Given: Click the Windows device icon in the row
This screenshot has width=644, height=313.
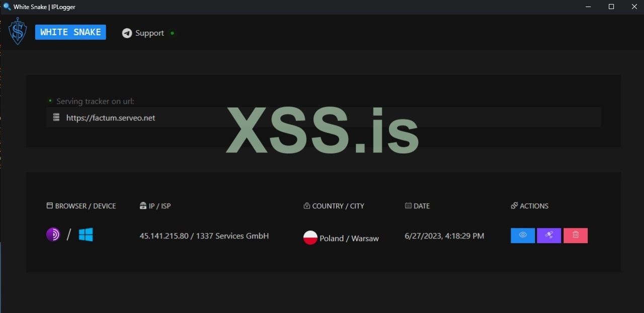Looking at the screenshot, I should (86, 234).
